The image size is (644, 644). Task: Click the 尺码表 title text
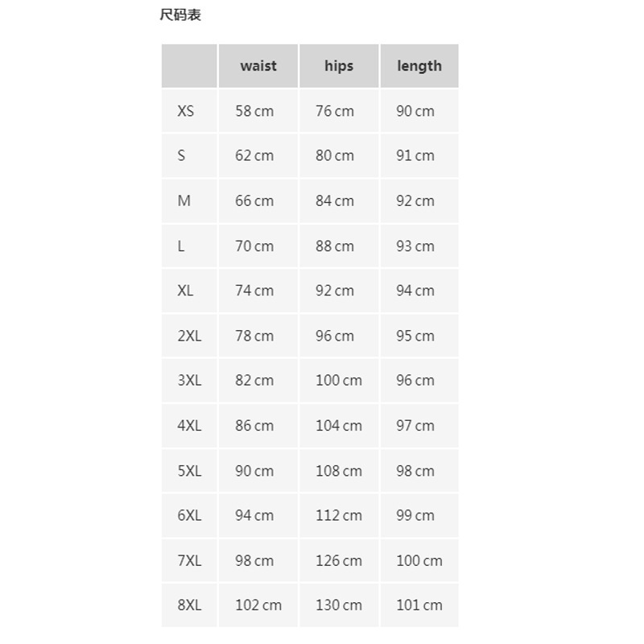click(180, 14)
